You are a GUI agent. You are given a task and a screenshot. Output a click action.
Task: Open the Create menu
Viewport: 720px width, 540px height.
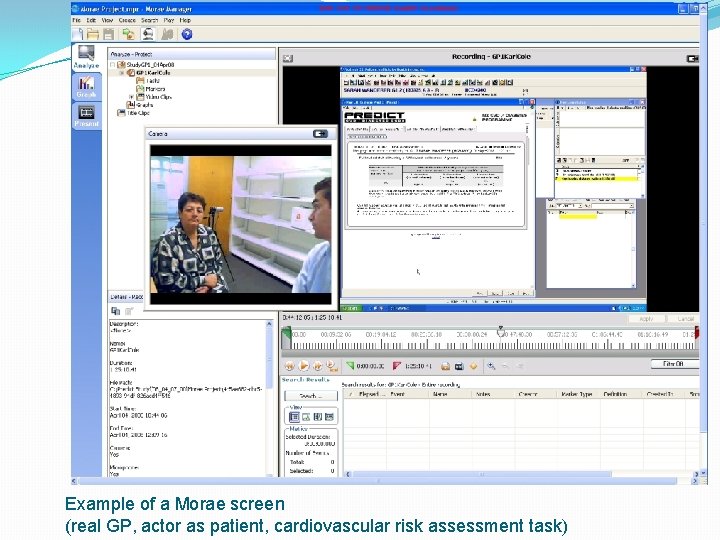point(127,20)
